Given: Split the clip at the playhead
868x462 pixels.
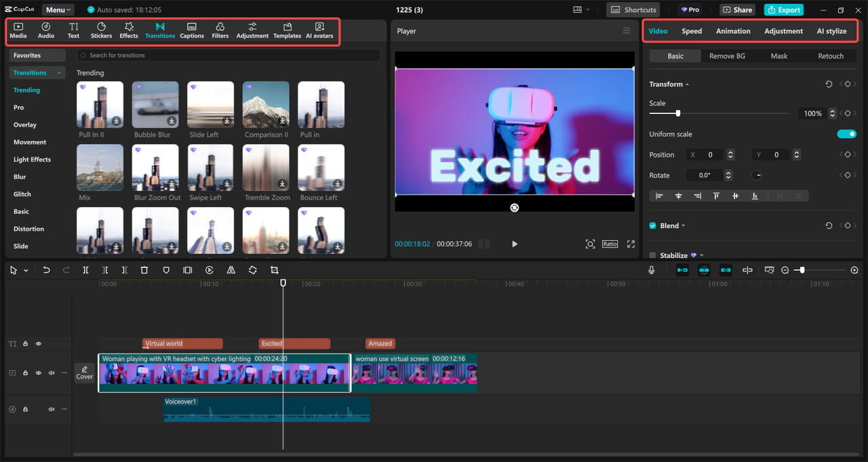Looking at the screenshot, I should [85, 270].
